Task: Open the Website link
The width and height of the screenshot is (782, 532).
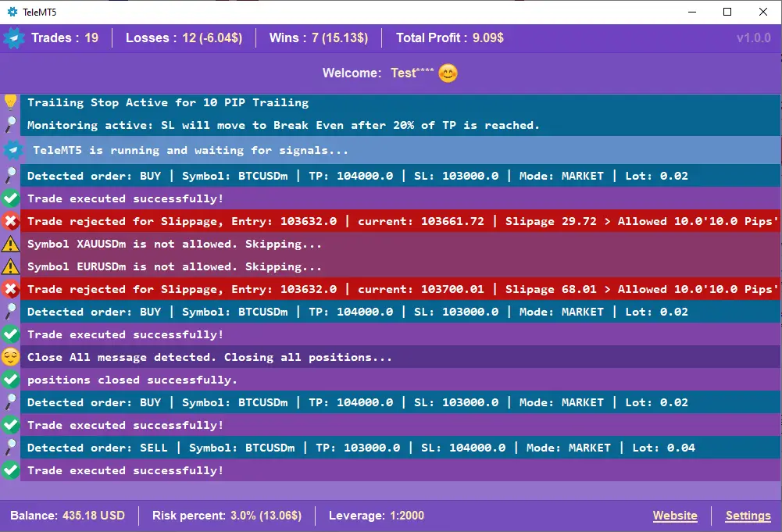Action: (x=675, y=516)
